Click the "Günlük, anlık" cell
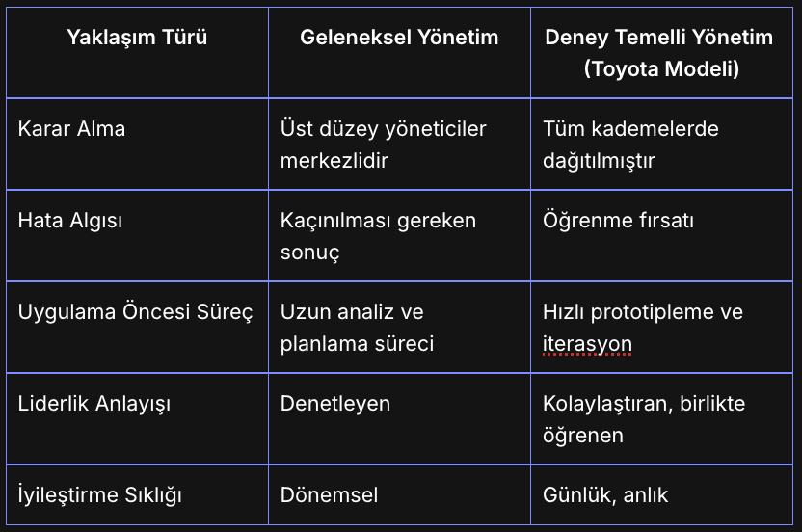This screenshot has width=802, height=532. point(606,495)
